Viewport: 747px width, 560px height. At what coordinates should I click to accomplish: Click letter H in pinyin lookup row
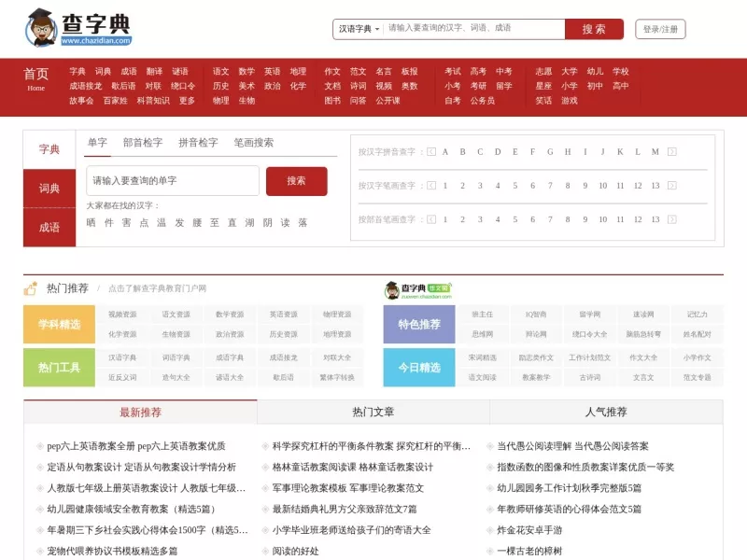coord(568,152)
